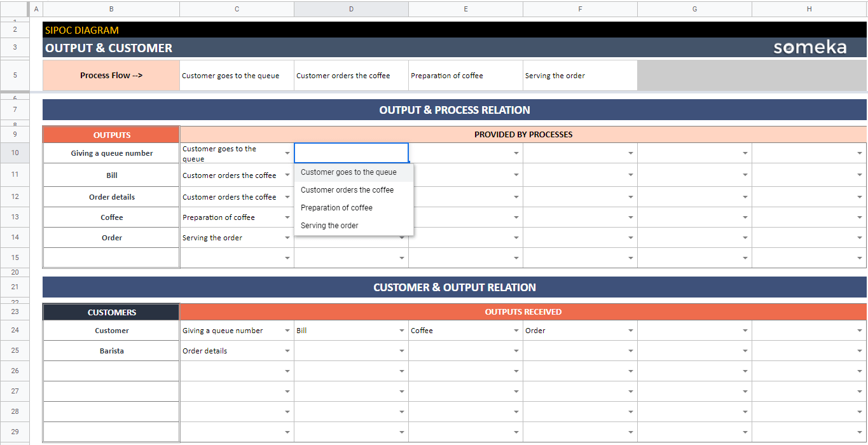Open 'Coffee' dropdown arrow in Customer row
868x445 pixels.
point(516,331)
